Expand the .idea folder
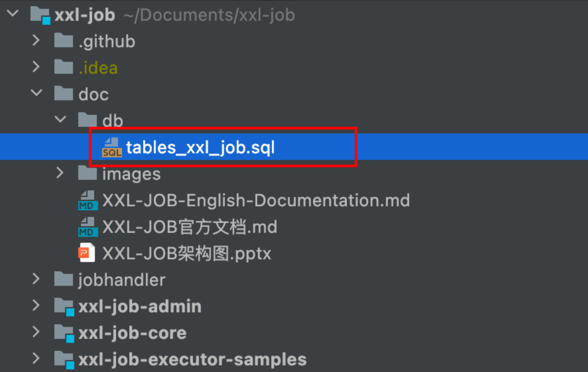 click(x=37, y=67)
